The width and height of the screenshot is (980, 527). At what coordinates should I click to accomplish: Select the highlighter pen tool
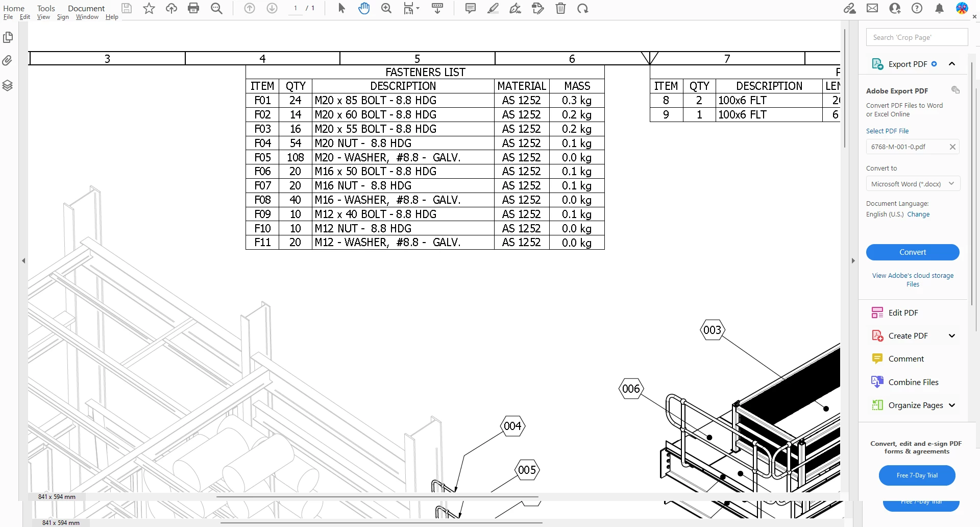click(493, 8)
